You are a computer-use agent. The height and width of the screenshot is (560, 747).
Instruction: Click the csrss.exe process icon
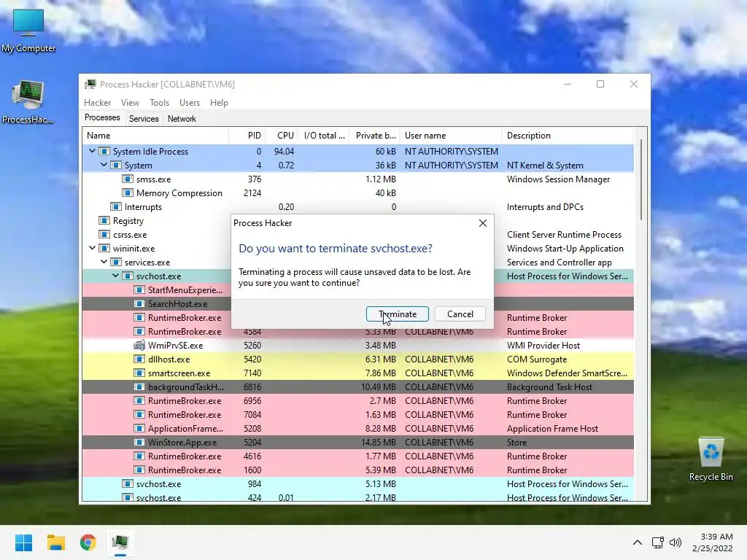click(104, 234)
